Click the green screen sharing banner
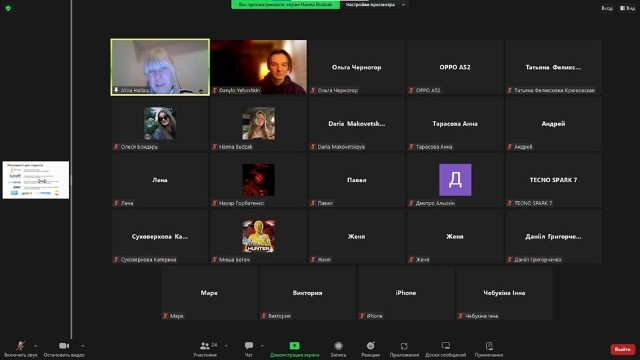640x360 pixels. coord(285,4)
